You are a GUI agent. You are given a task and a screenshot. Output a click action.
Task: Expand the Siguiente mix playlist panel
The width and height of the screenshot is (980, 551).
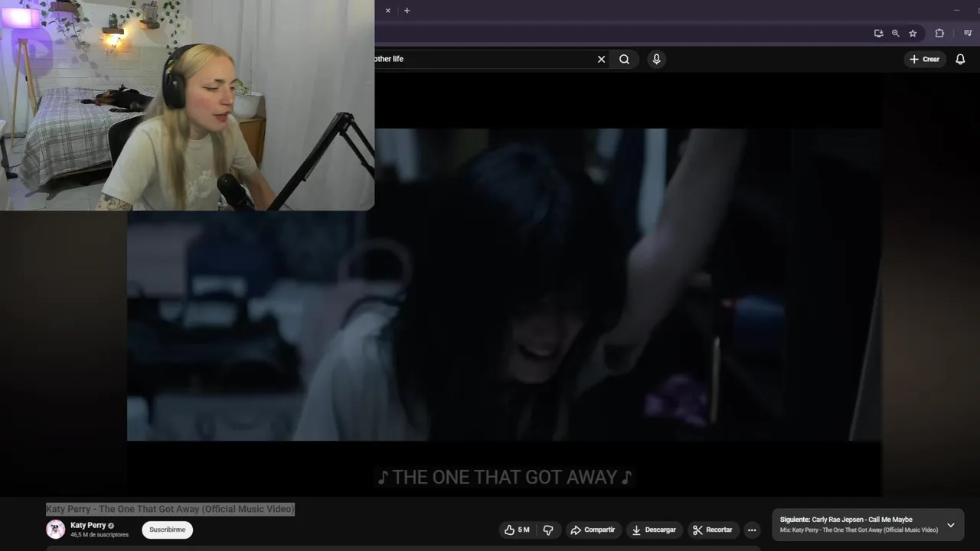coord(951,525)
